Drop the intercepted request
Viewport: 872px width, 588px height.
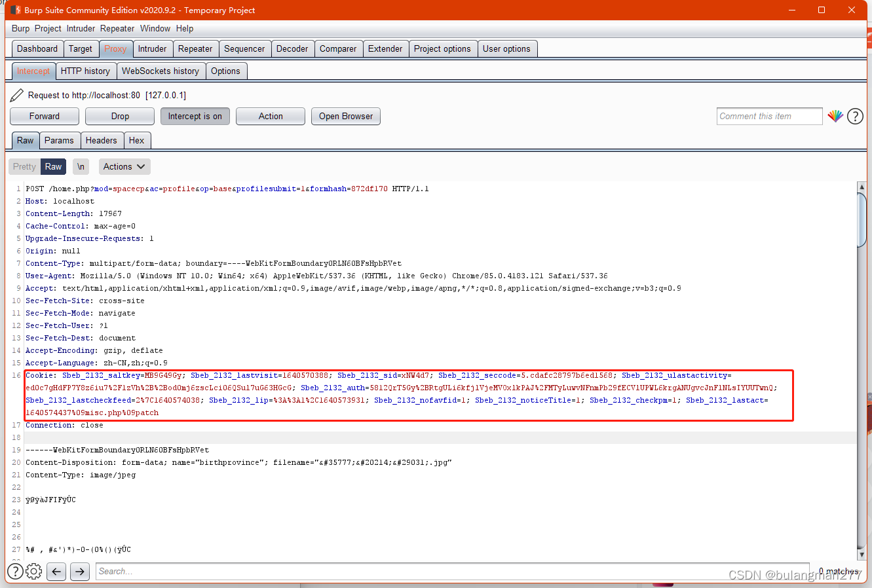(x=120, y=116)
